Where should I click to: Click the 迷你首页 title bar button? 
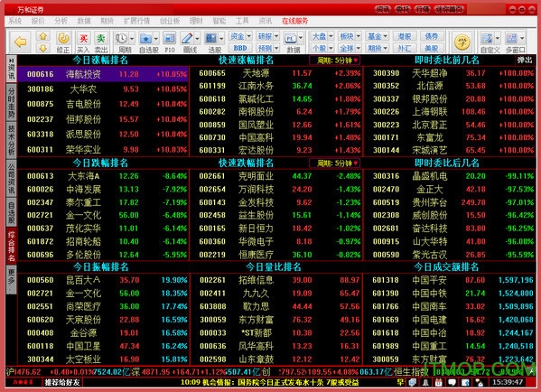pos(450,9)
